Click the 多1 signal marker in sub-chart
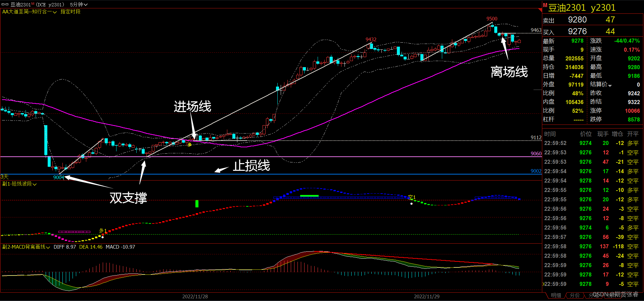This screenshot has width=644, height=301. coord(103,231)
